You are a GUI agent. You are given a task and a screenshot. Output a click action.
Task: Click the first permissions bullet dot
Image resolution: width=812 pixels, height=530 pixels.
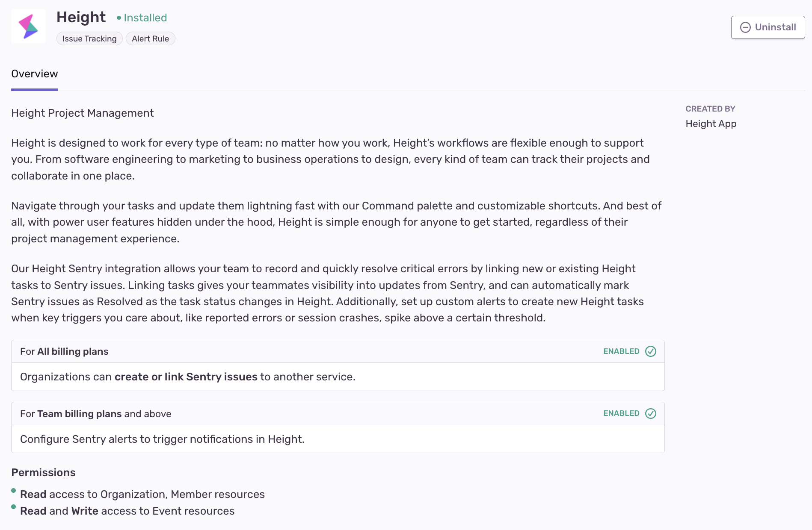pyautogui.click(x=14, y=491)
